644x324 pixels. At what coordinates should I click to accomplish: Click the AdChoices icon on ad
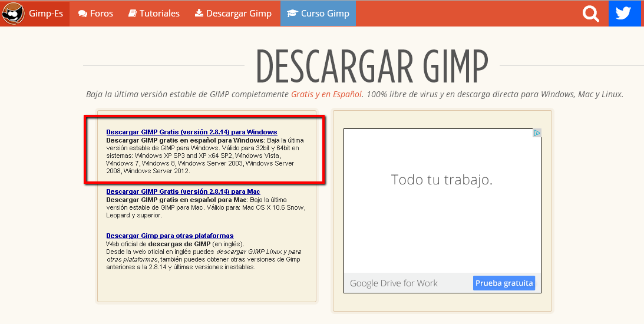point(537,133)
